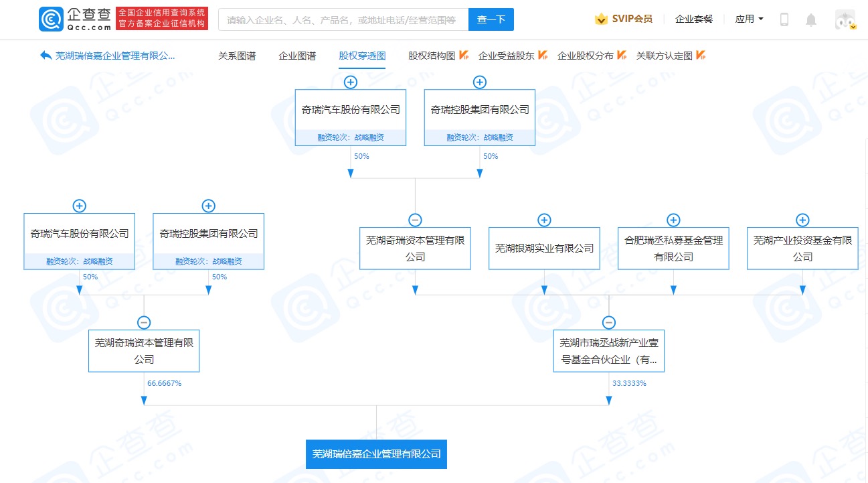Screen dimensions: 868x483
Task: Expand node above 芜湖产业投资基金有限公司
Action: click(x=802, y=220)
